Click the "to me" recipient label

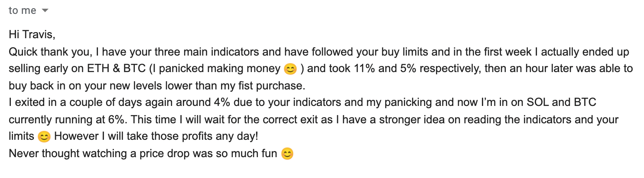[x=23, y=10]
